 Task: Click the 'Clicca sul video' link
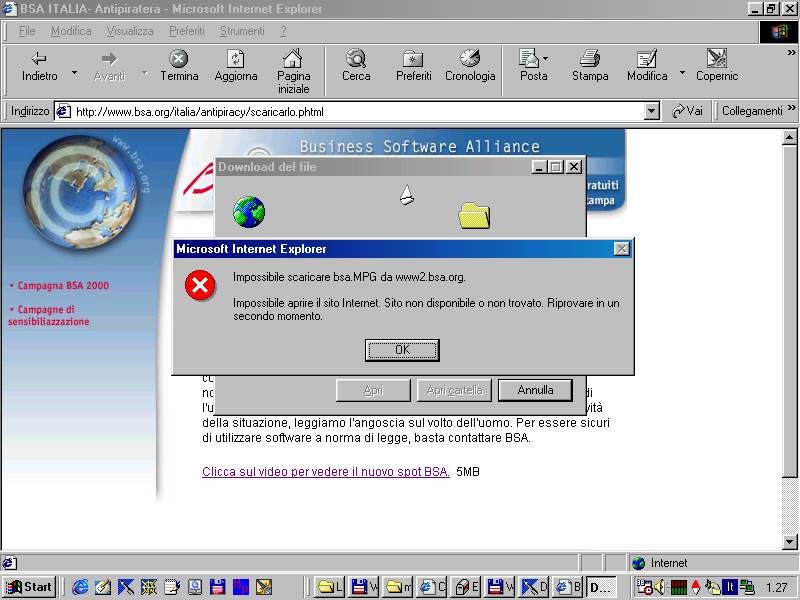pos(326,471)
